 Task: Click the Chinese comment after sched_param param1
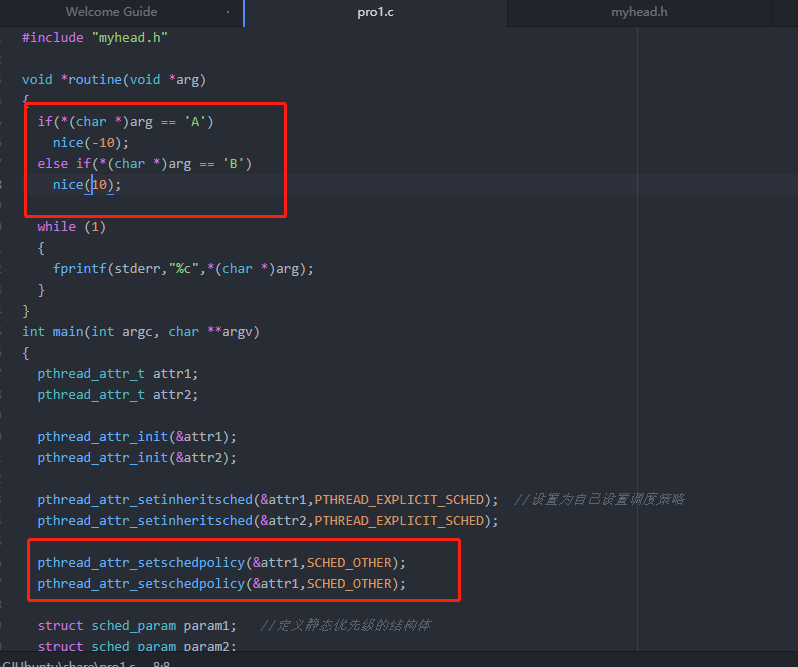coord(346,625)
